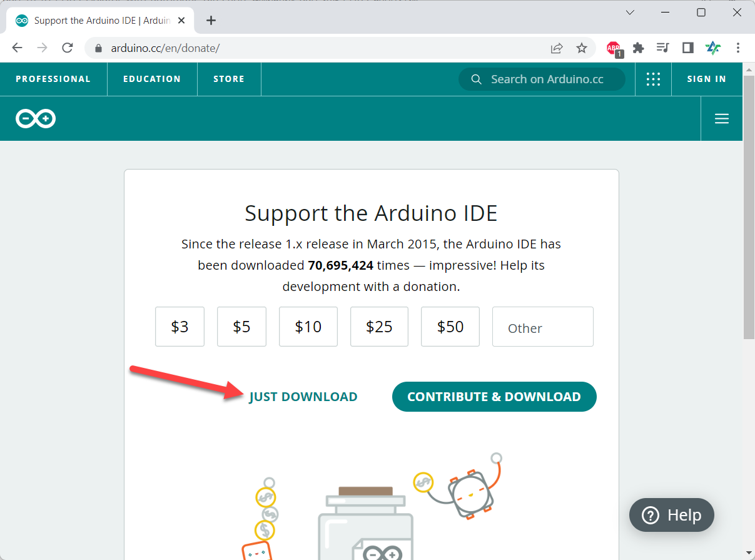Image resolution: width=755 pixels, height=560 pixels.
Task: Open the AdBlock Plus extension
Action: [614, 48]
